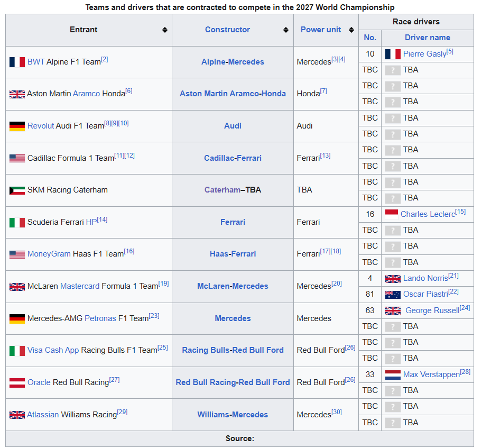Click UK flag next to Lando Norris
The width and height of the screenshot is (482, 448).
[x=393, y=279]
